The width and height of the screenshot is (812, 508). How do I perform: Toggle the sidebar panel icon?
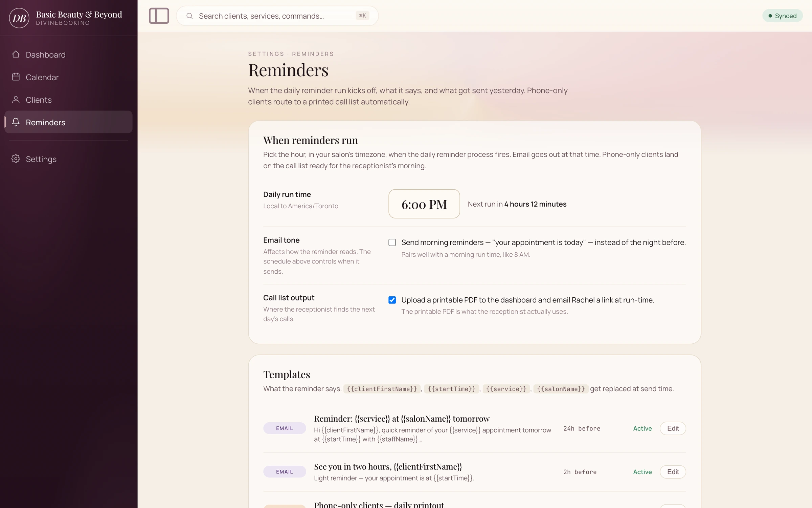coord(159,16)
